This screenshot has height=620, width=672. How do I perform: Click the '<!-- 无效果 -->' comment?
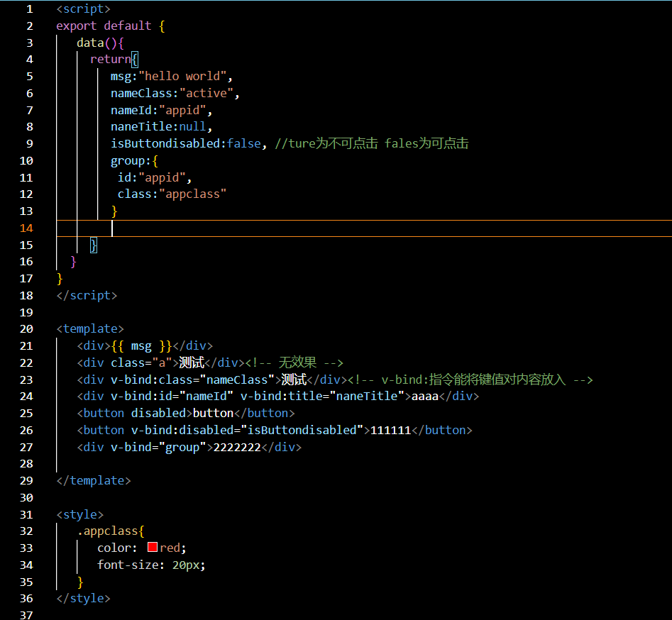tap(294, 362)
